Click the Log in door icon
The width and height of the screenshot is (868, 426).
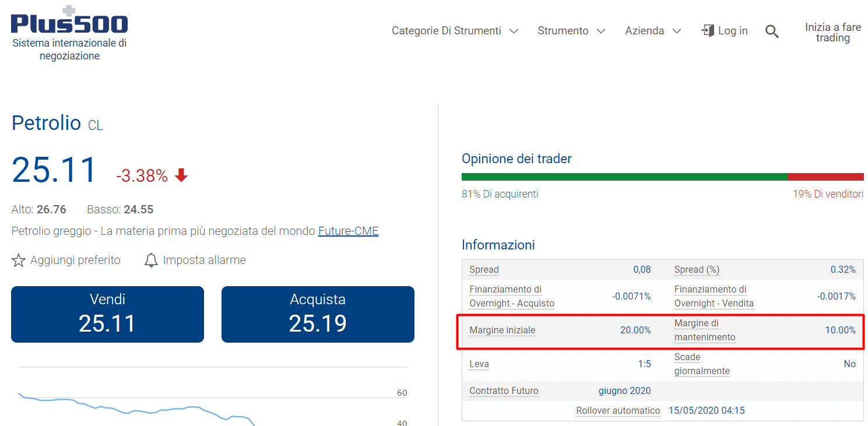pyautogui.click(x=708, y=31)
